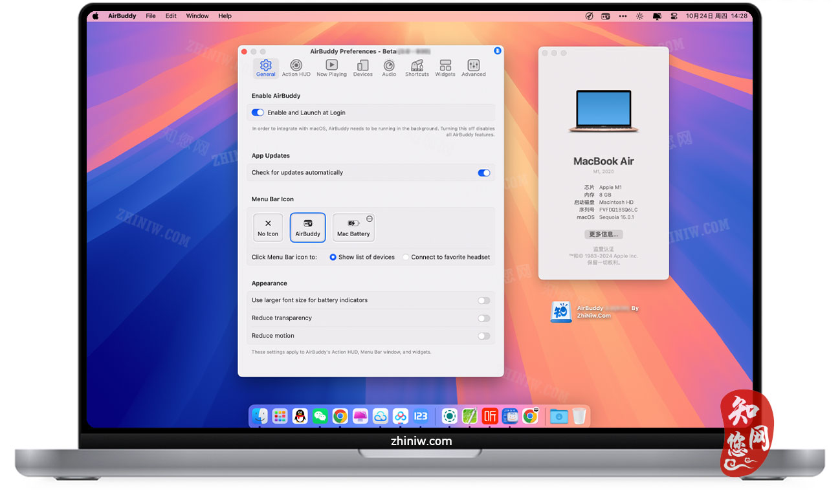Image resolution: width=840 pixels, height=504 pixels.
Task: Disable Check for updates automatically
Action: pyautogui.click(x=484, y=173)
